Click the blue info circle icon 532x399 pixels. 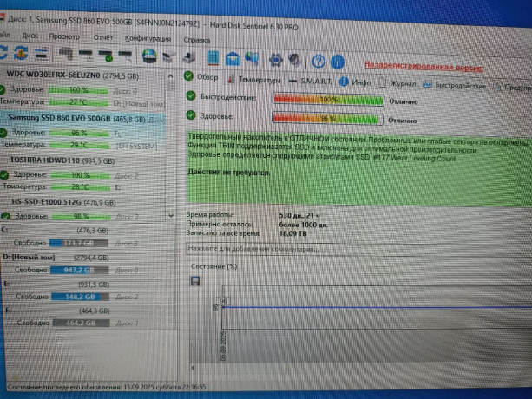[338, 62]
